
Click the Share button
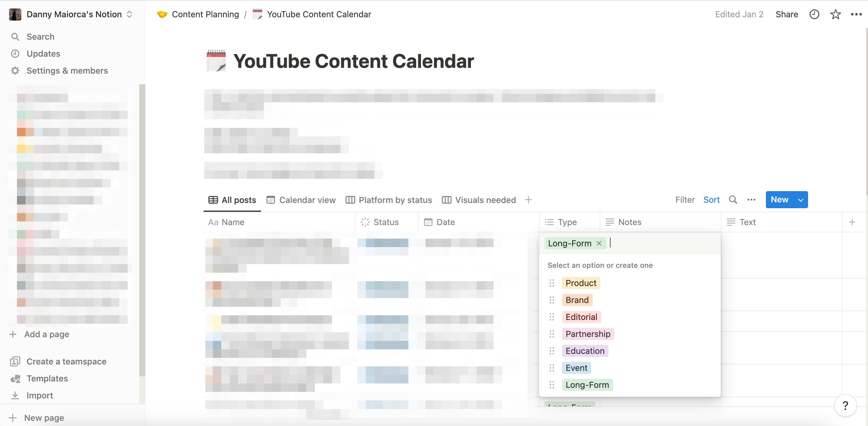tap(787, 14)
